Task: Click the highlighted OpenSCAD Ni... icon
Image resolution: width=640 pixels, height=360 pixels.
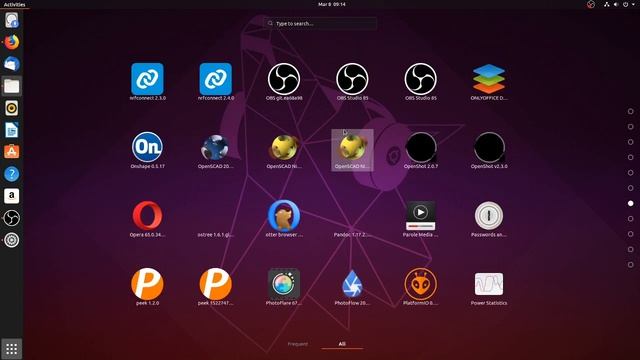Action: (x=352, y=150)
